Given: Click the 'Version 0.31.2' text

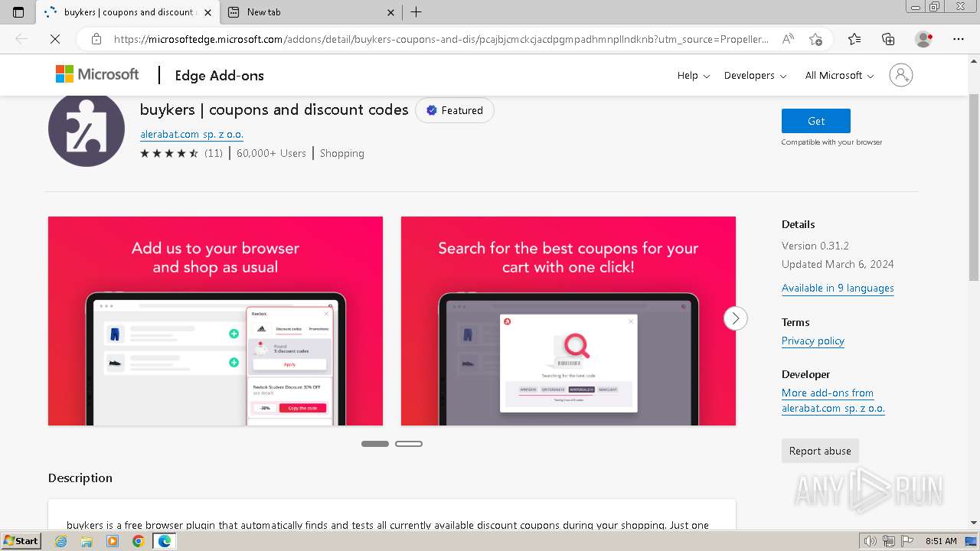Looking at the screenshot, I should (x=815, y=246).
